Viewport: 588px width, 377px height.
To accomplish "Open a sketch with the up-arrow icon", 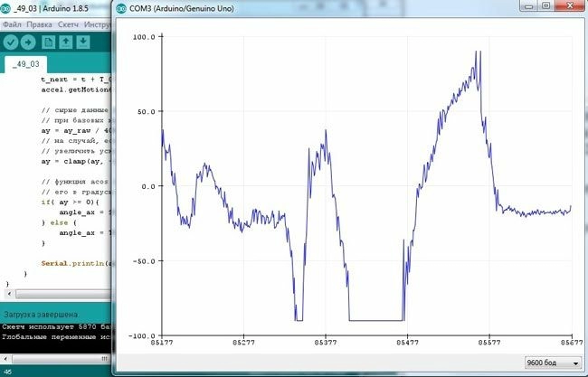I will point(66,42).
